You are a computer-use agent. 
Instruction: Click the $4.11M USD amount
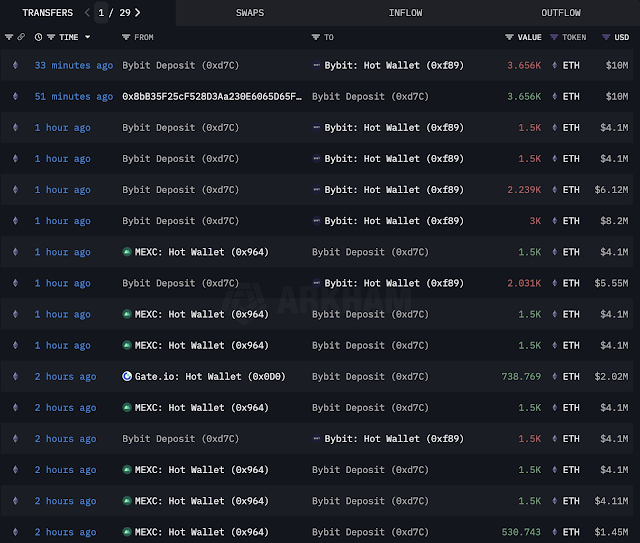tap(611, 501)
